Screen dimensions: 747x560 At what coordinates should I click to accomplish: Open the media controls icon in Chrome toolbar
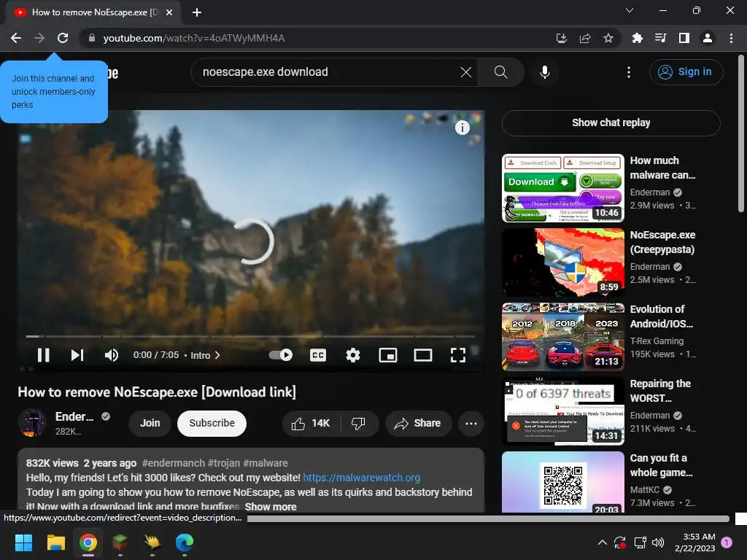click(x=661, y=38)
